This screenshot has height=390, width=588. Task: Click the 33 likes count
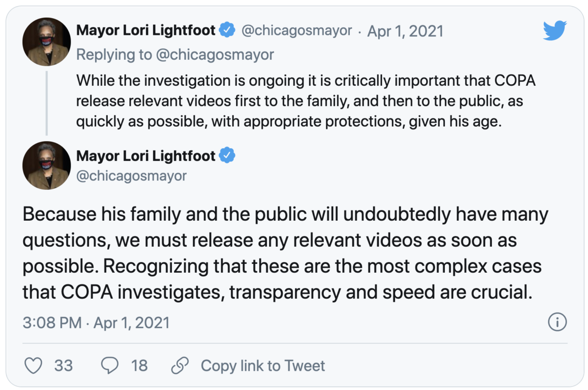click(x=63, y=365)
